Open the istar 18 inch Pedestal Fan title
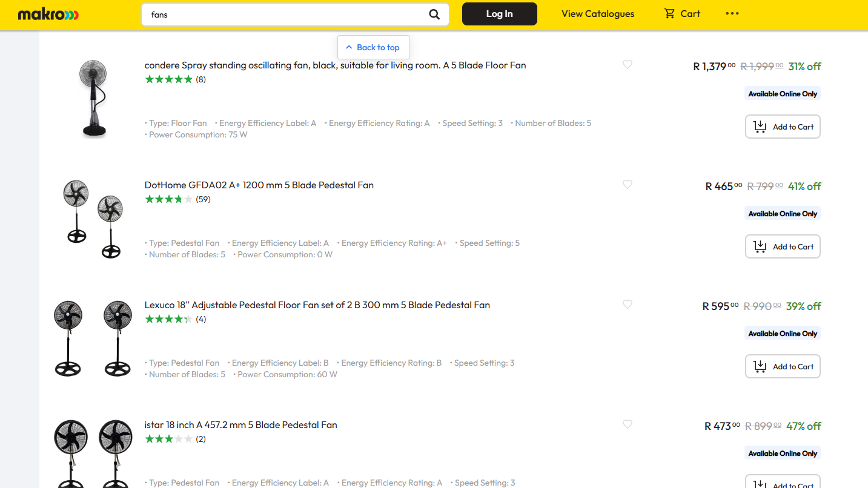The height and width of the screenshot is (488, 868). click(x=240, y=425)
